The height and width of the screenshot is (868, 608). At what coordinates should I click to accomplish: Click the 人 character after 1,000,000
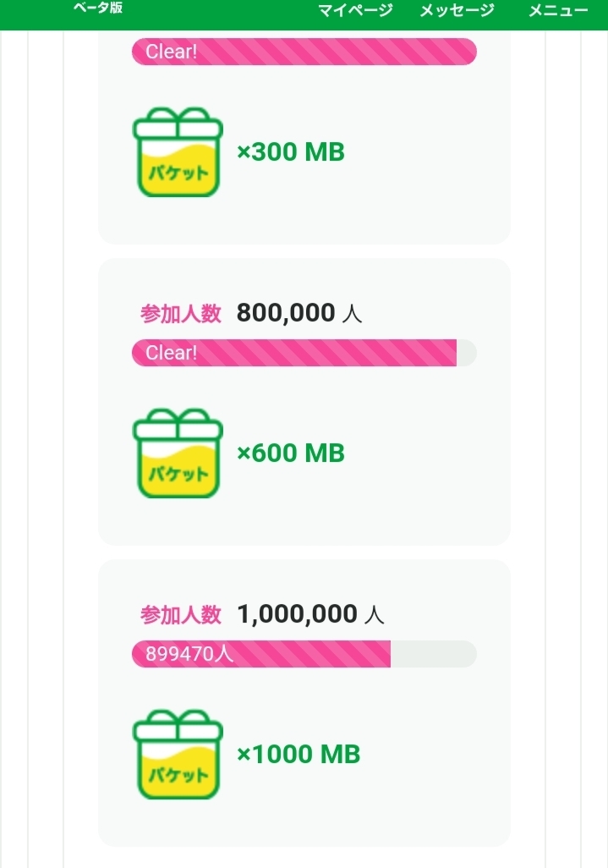click(374, 616)
